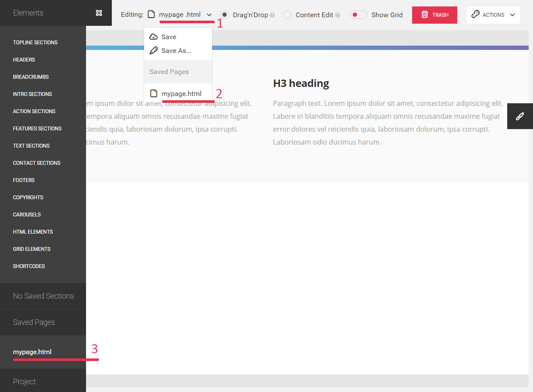Expand the Project section in sidebar
This screenshot has height=392, width=533.
click(25, 382)
